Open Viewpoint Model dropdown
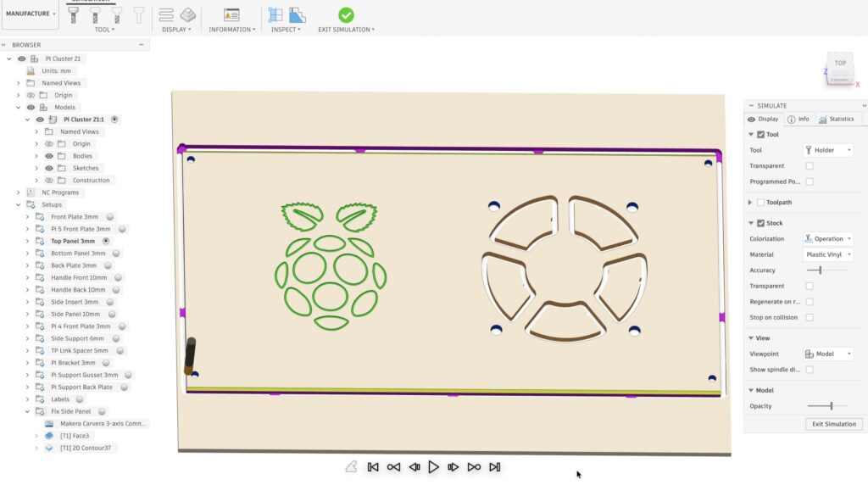This screenshot has width=868, height=485. pos(828,354)
